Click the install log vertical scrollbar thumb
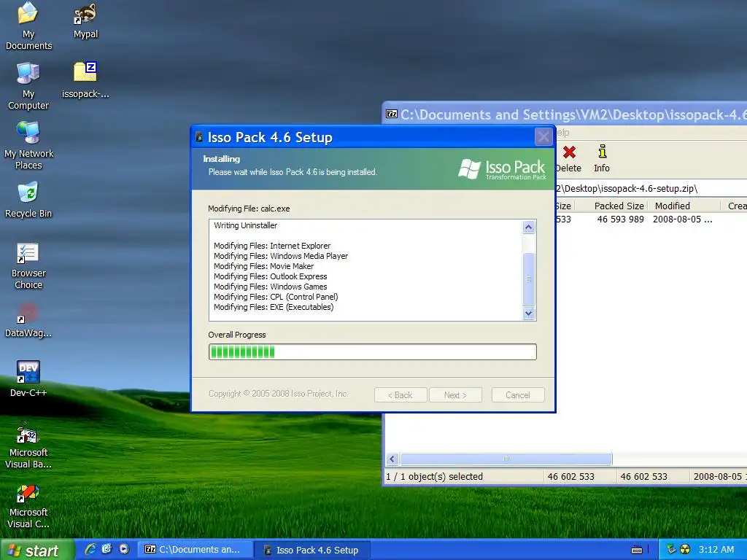 [x=528, y=279]
